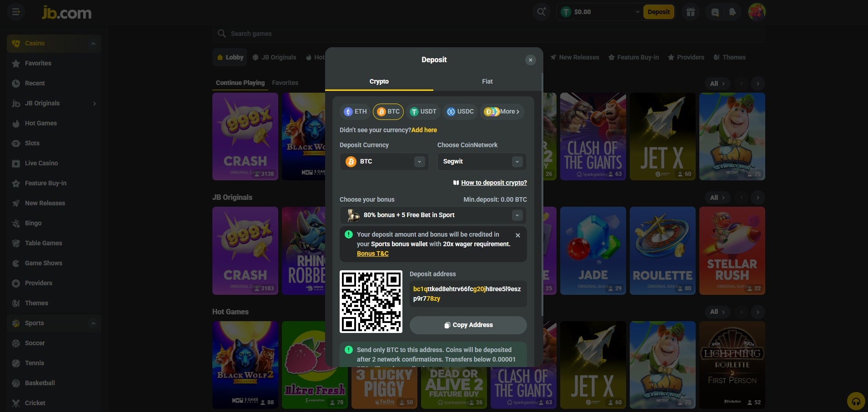This screenshot has width=868, height=412.
Task: Click the Copy Address button
Action: (x=468, y=325)
